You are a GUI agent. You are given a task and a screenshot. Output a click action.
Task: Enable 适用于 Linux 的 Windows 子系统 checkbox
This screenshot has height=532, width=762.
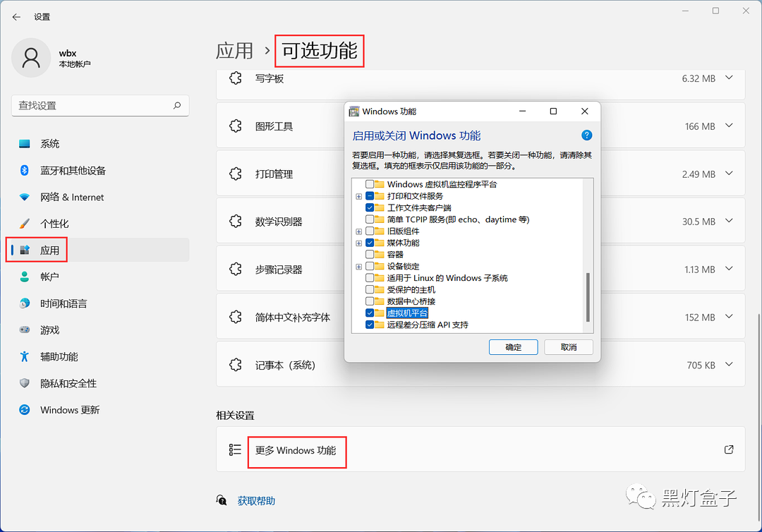370,278
